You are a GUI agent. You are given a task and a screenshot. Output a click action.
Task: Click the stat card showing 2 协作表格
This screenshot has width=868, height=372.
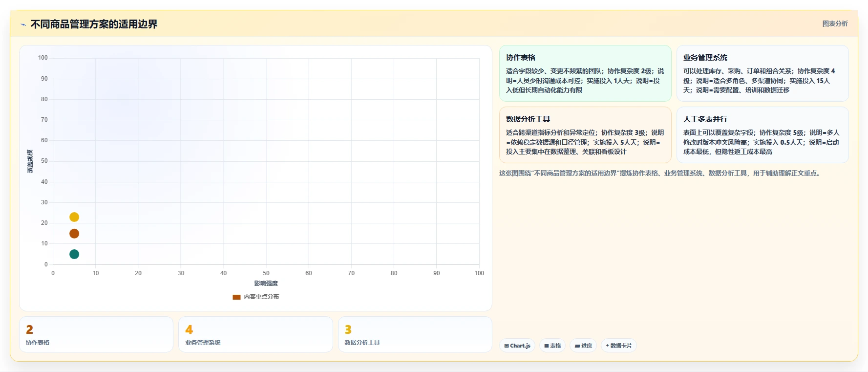click(x=96, y=334)
